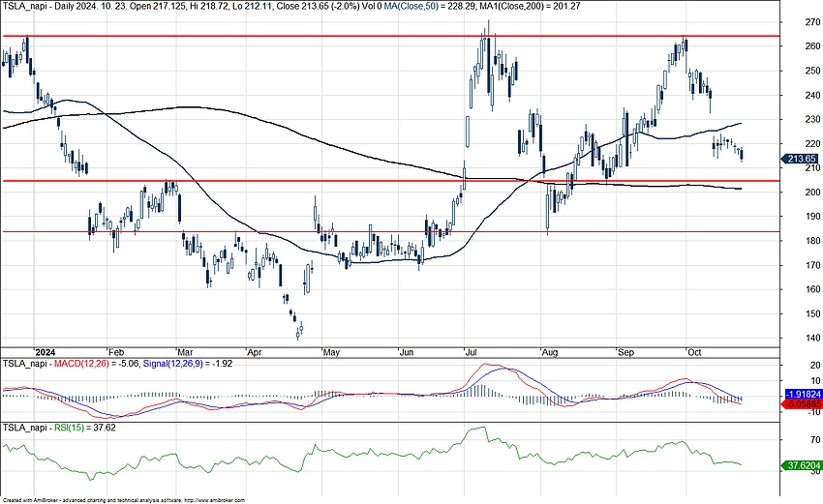Click the 250 price axis label

point(813,71)
